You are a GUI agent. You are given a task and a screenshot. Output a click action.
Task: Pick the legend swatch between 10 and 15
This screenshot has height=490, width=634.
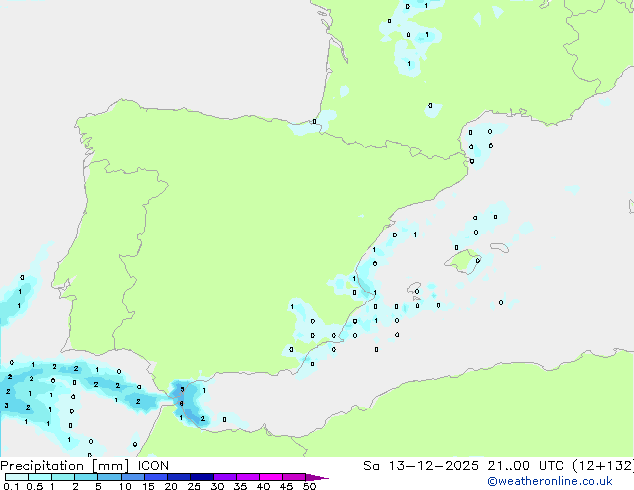[133, 477]
